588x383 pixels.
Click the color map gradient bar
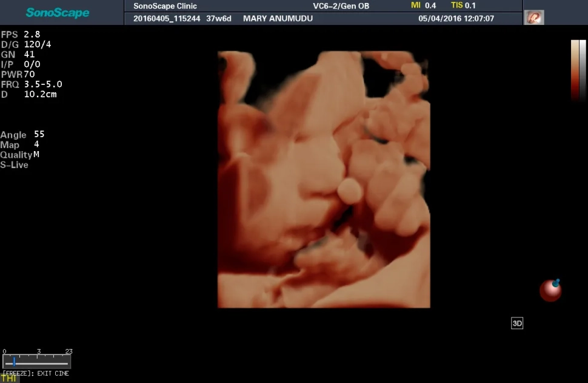point(578,70)
